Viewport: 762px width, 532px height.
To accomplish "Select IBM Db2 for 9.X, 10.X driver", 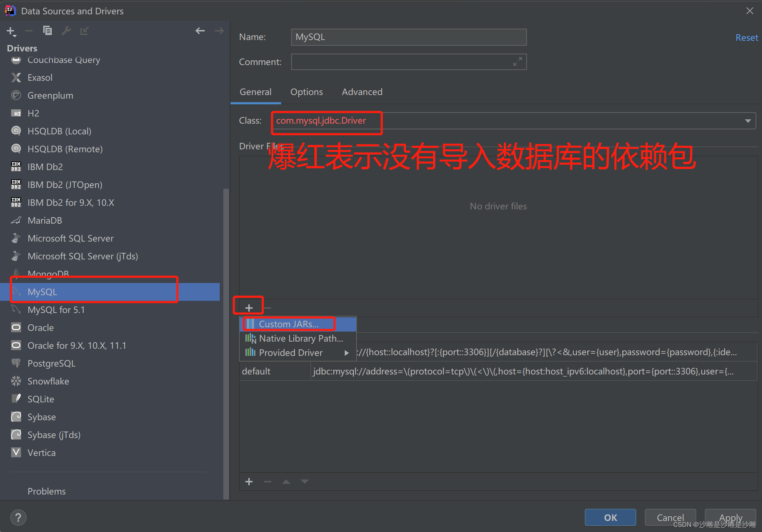I will click(x=110, y=203).
